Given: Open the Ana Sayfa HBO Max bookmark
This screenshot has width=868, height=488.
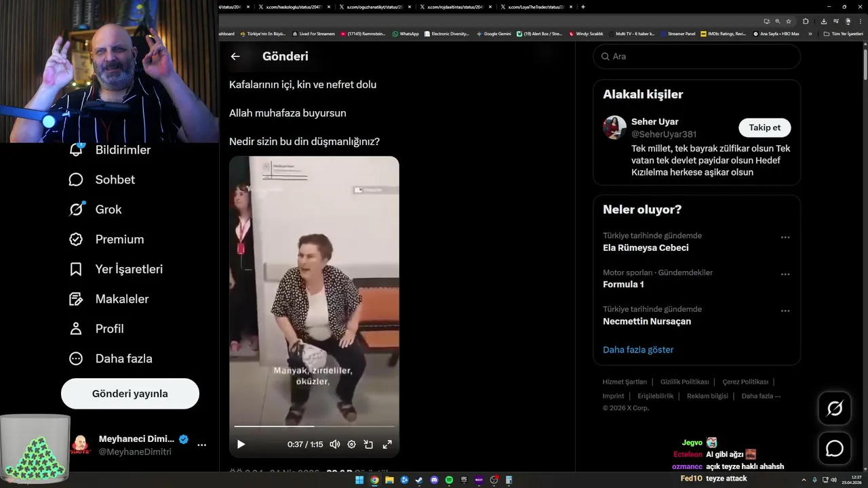Looking at the screenshot, I should [x=776, y=34].
